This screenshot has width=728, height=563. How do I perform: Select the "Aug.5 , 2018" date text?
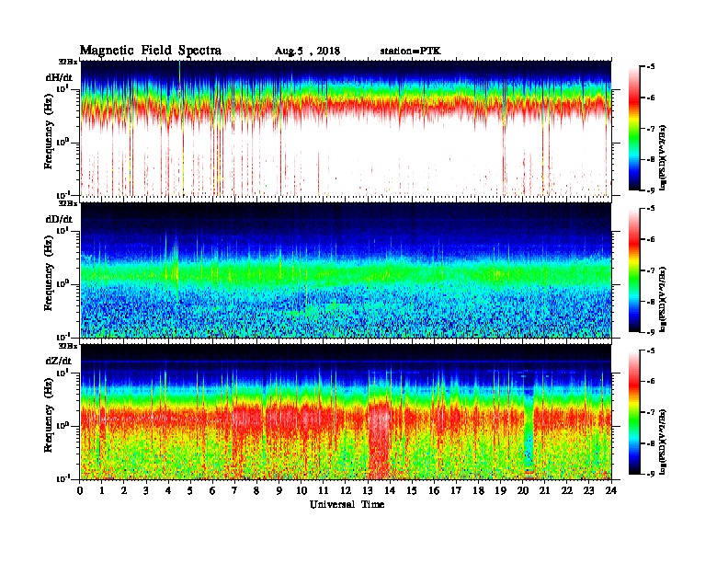[x=307, y=52]
